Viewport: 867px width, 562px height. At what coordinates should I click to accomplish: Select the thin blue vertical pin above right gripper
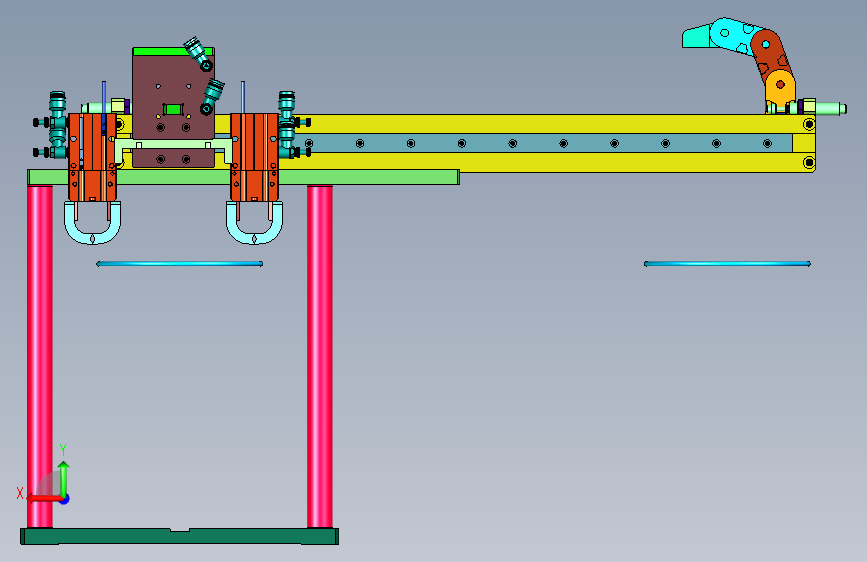tap(243, 97)
